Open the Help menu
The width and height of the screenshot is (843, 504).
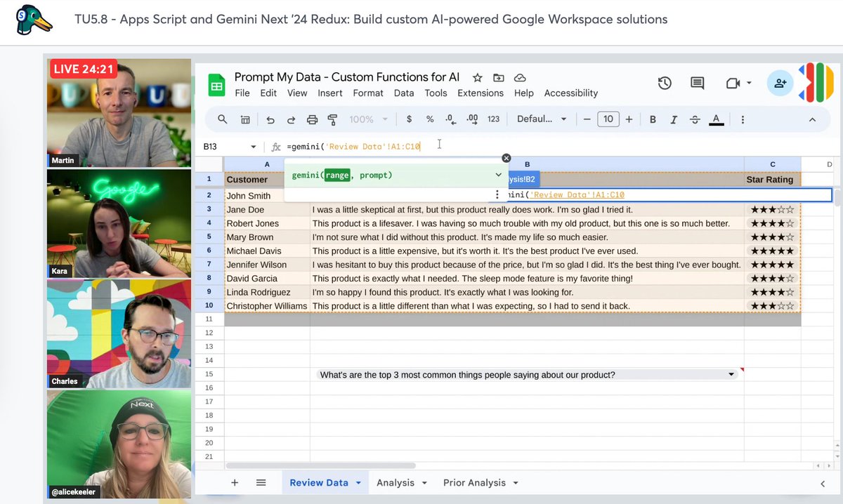pos(523,93)
